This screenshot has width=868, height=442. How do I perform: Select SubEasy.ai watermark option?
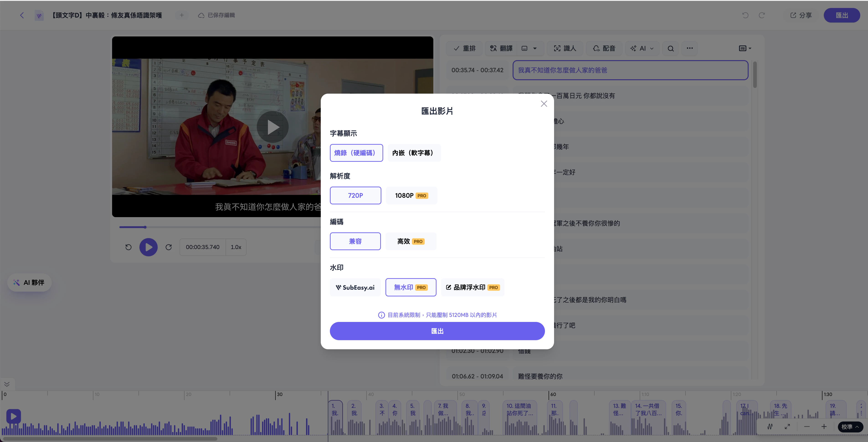(x=355, y=287)
